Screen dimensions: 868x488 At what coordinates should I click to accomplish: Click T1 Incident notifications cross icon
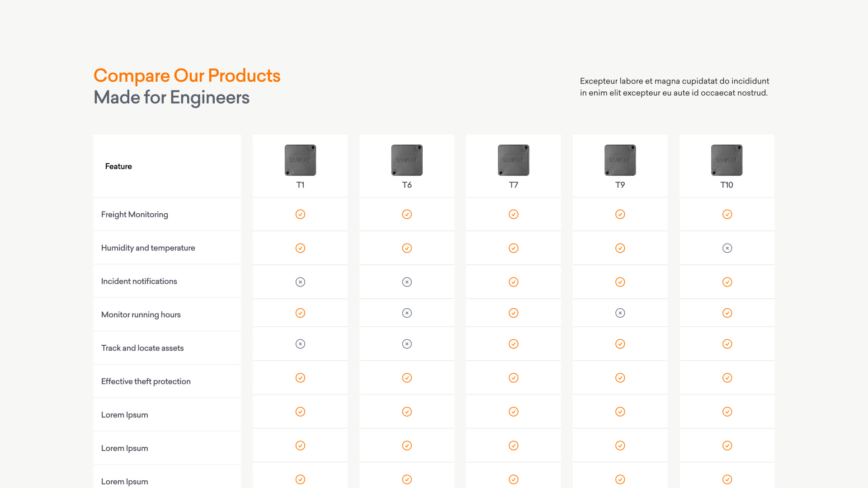(300, 282)
